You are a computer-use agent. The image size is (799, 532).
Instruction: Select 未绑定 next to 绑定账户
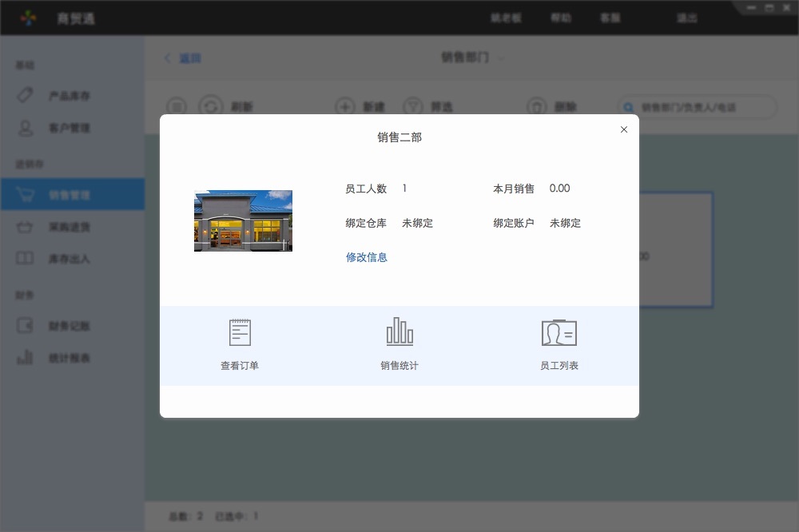coord(565,223)
